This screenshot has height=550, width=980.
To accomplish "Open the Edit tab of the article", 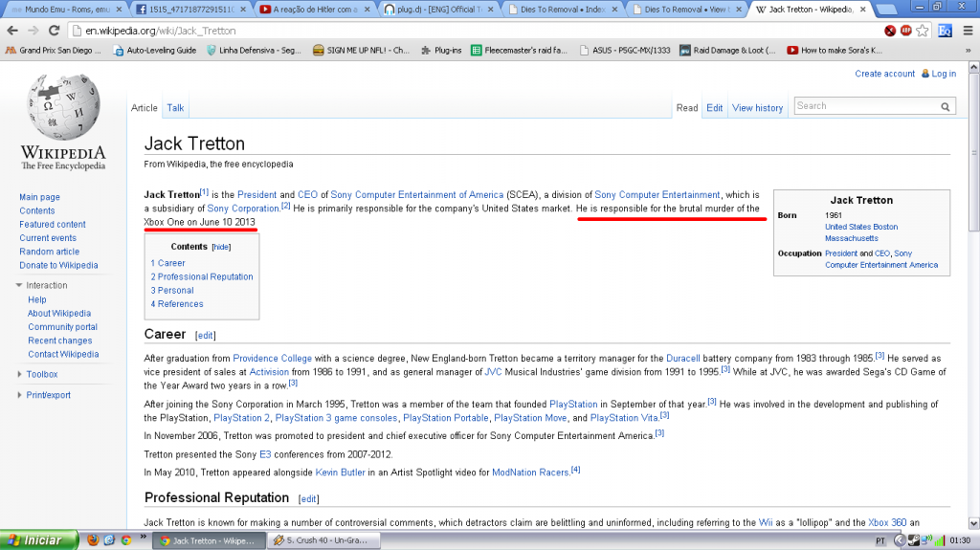I will point(714,107).
